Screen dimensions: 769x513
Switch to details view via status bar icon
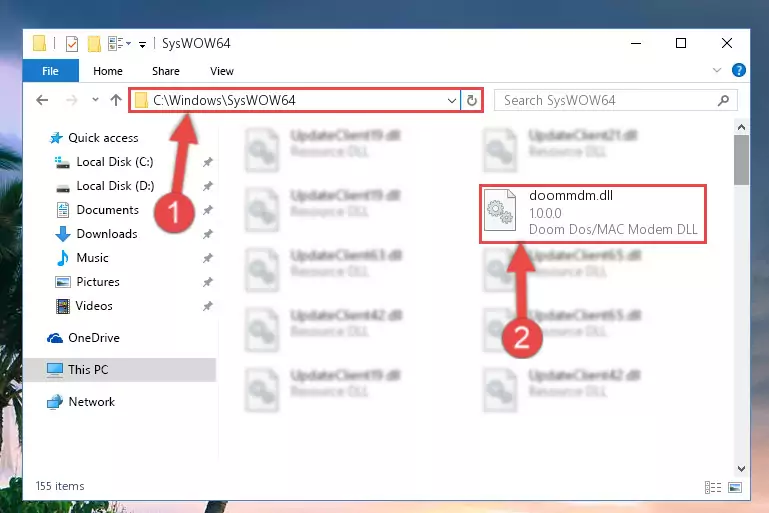click(713, 487)
